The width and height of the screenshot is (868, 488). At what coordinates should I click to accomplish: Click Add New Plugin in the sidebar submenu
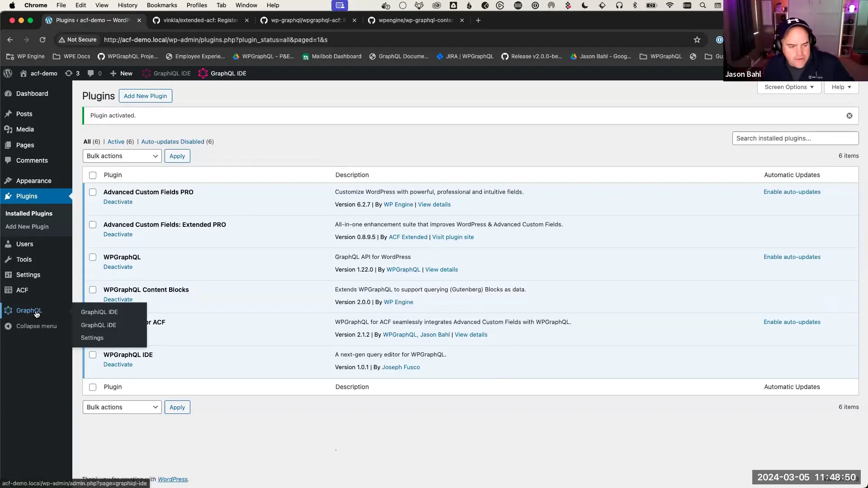[27, 227]
